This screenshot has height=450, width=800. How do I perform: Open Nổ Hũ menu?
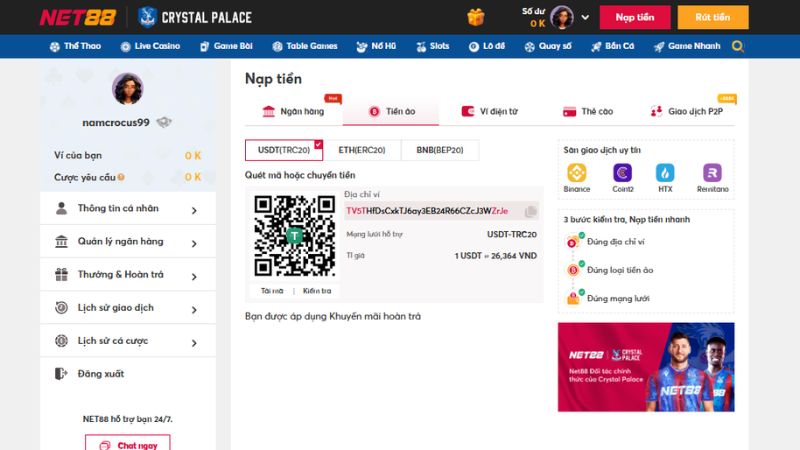coord(376,46)
